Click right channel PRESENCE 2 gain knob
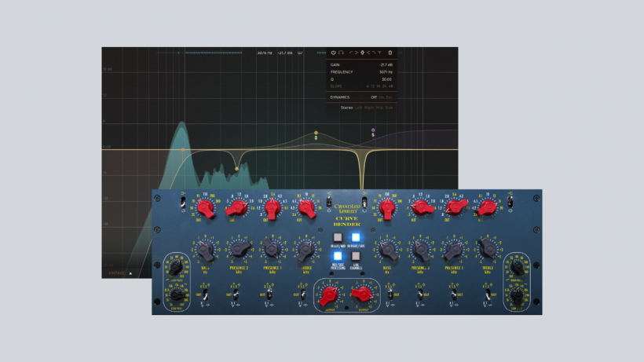This screenshot has height=362, width=644. 420,250
